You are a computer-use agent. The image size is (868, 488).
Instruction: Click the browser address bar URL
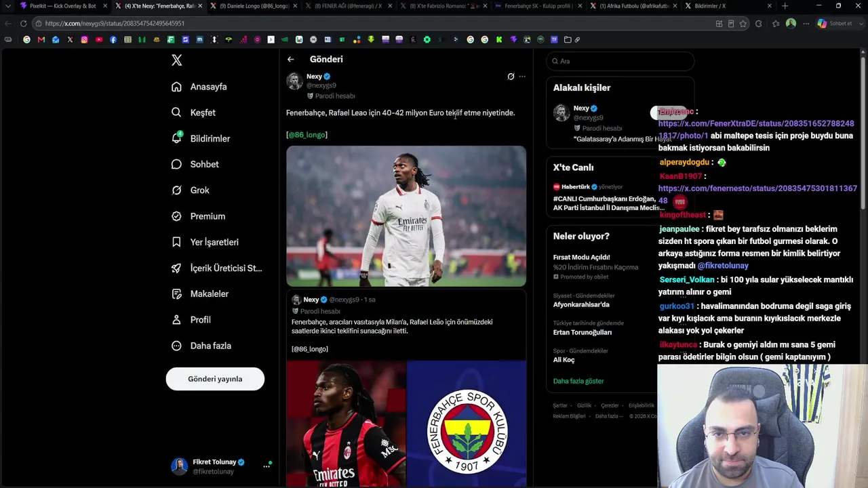click(x=115, y=23)
